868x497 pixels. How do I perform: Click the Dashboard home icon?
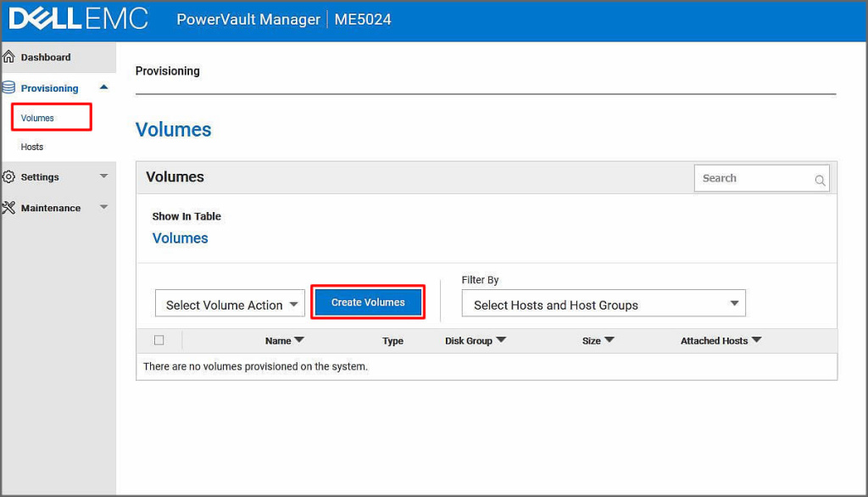click(x=9, y=57)
